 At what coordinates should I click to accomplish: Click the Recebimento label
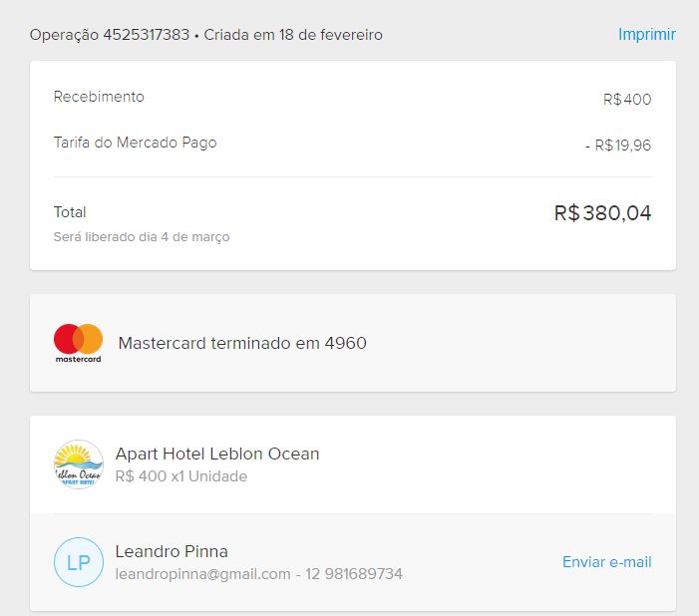click(99, 97)
